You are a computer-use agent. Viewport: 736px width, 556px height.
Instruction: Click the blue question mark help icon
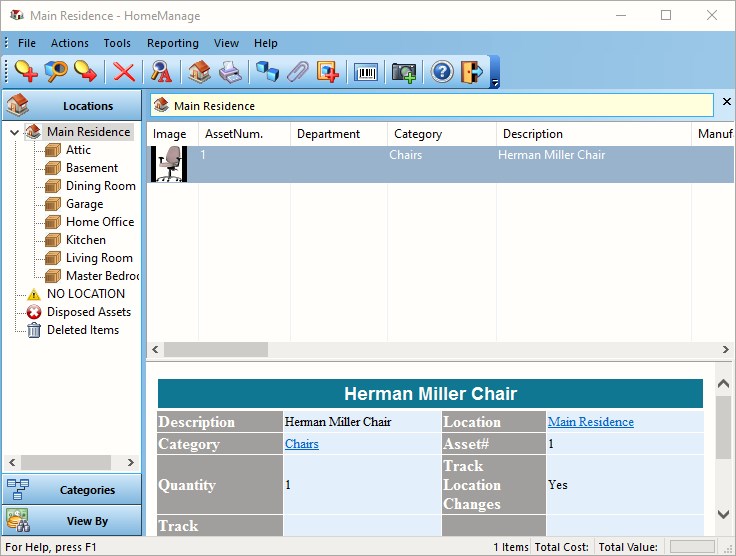point(442,72)
